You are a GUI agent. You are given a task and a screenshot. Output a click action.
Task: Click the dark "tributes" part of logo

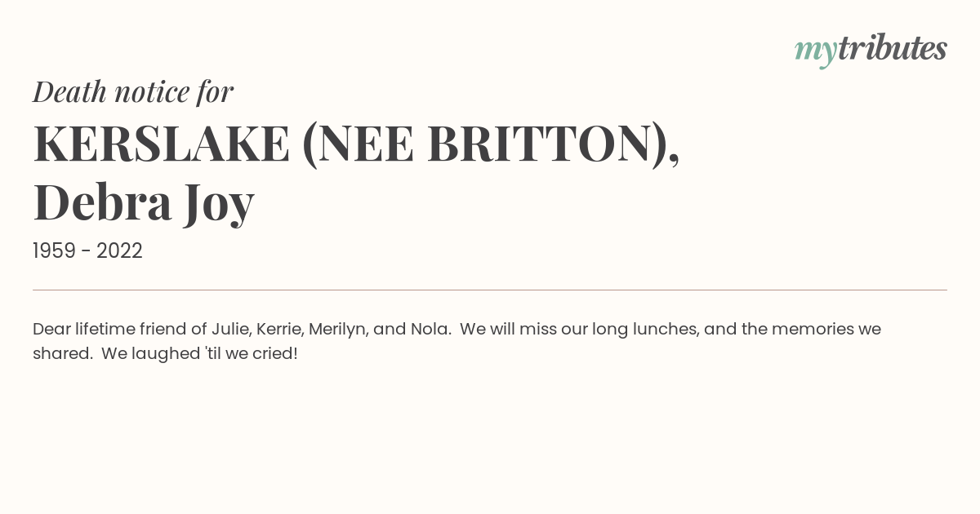(892, 48)
